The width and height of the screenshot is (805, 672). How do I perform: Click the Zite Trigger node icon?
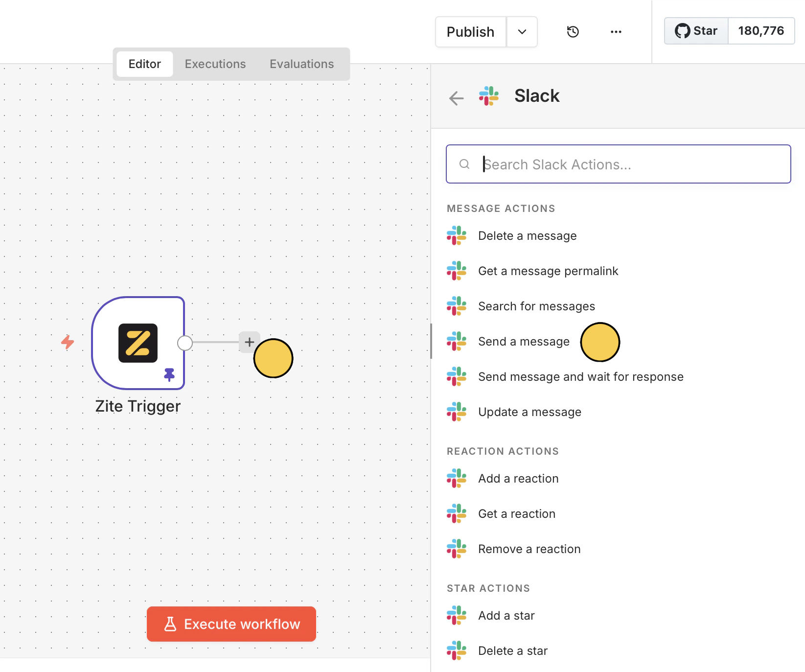click(138, 343)
